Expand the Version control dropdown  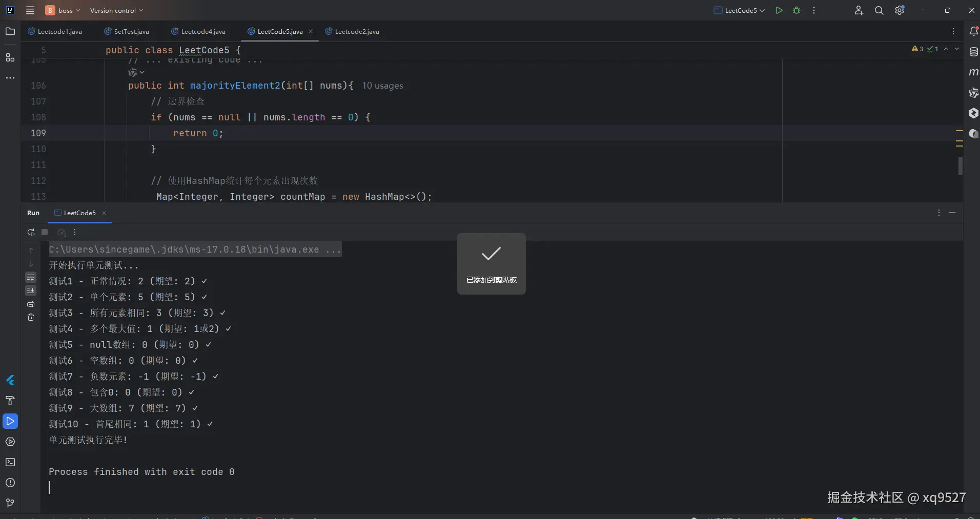[116, 10]
